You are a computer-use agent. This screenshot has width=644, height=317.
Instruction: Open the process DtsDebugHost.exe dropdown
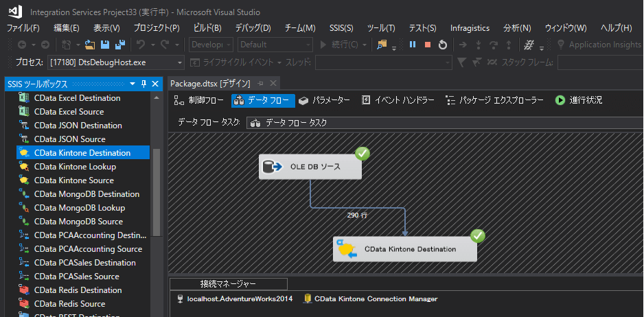tap(180, 62)
